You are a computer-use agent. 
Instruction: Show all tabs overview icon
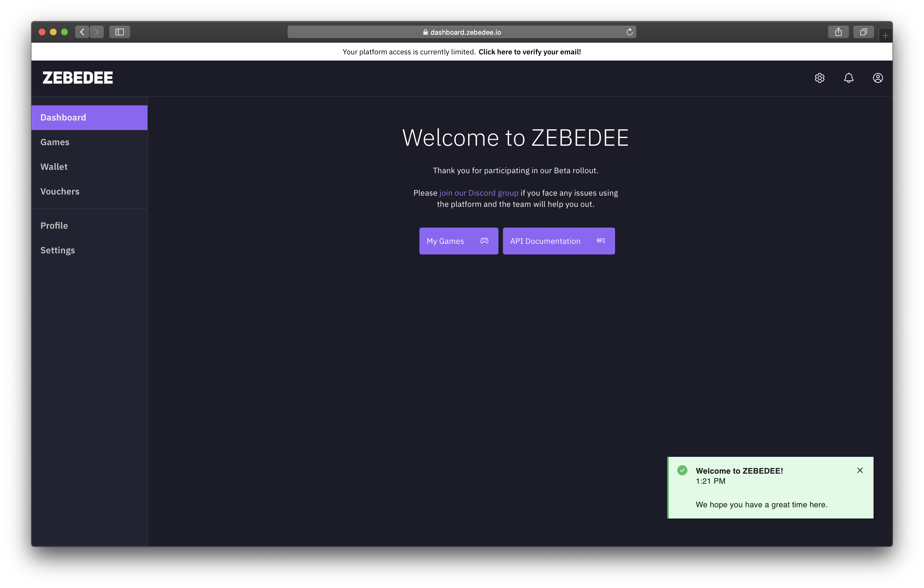pyautogui.click(x=863, y=32)
